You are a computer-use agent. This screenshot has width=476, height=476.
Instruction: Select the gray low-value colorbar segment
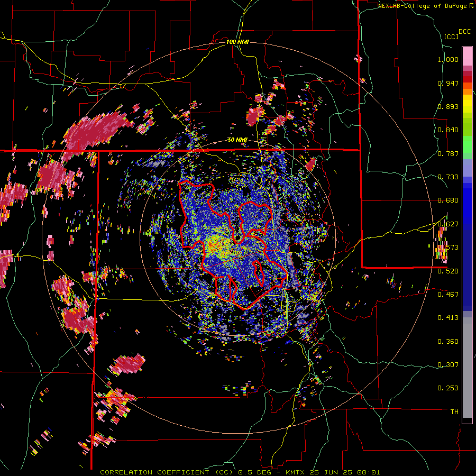pos(467,368)
